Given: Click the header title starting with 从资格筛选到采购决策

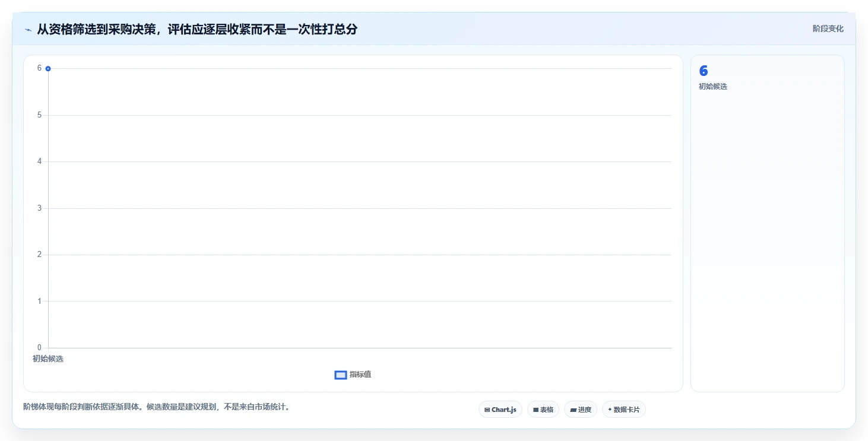Looking at the screenshot, I should (197, 29).
